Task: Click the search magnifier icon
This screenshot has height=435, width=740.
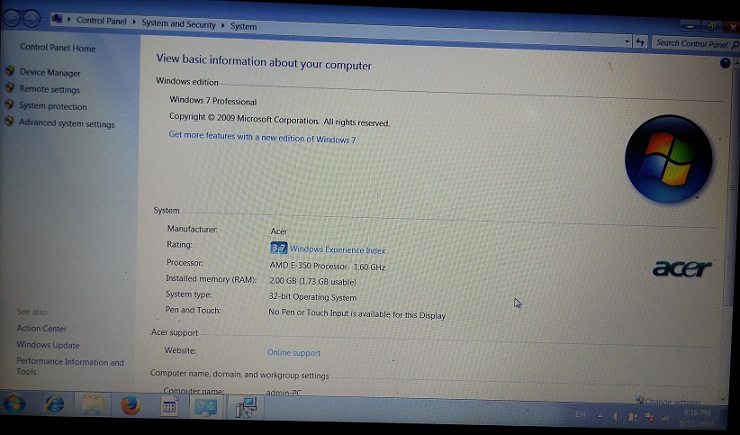Action: pos(735,45)
